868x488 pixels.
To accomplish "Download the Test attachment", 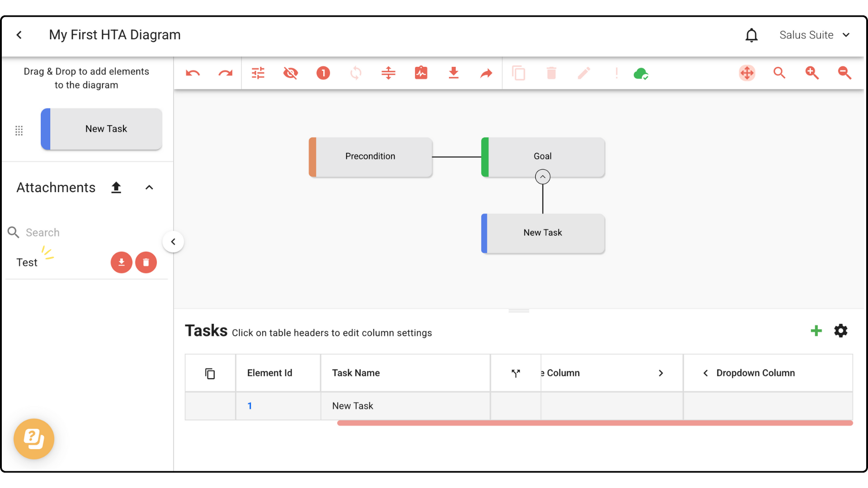I will coord(121,263).
